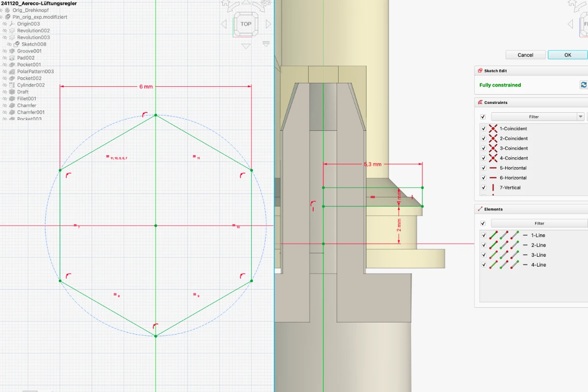Select Pocket002 in the model tree
Screen dimensions: 588x392
tap(29, 78)
